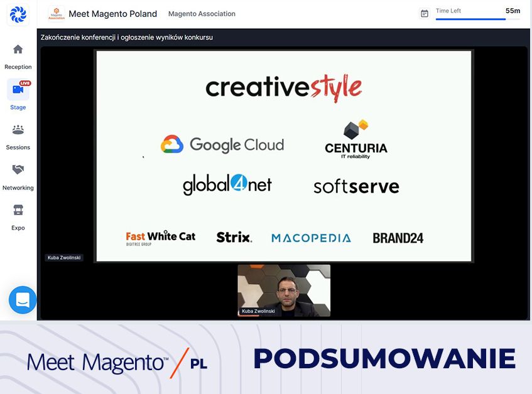The height and width of the screenshot is (394, 532).
Task: Click the Kuba Zwolinski name tag overlay
Action: pos(65,257)
